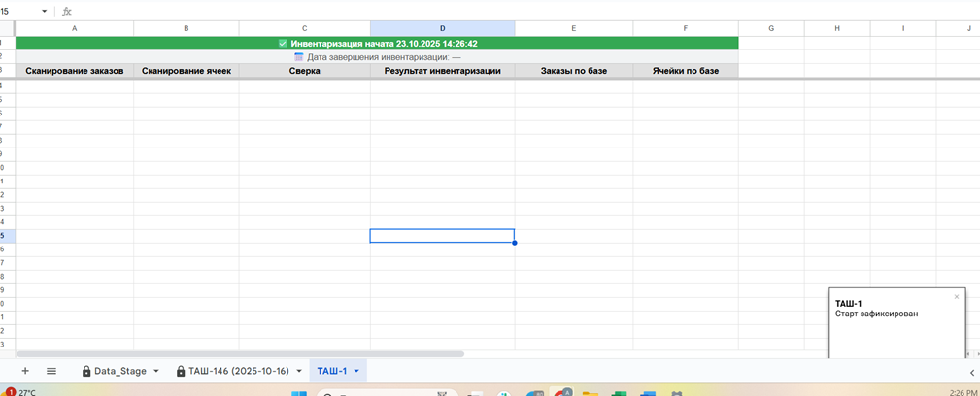Click the fx function icon
980x396 pixels.
(67, 12)
